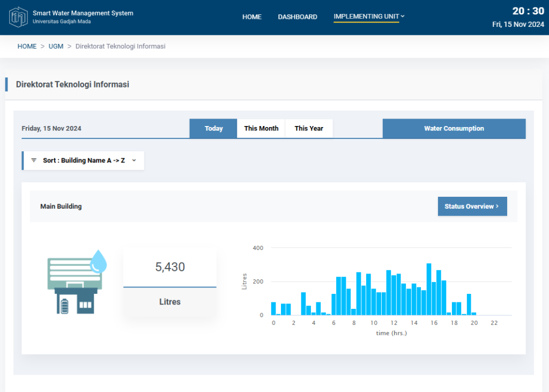
Task: Open Status Overview for Main Building
Action: [472, 206]
